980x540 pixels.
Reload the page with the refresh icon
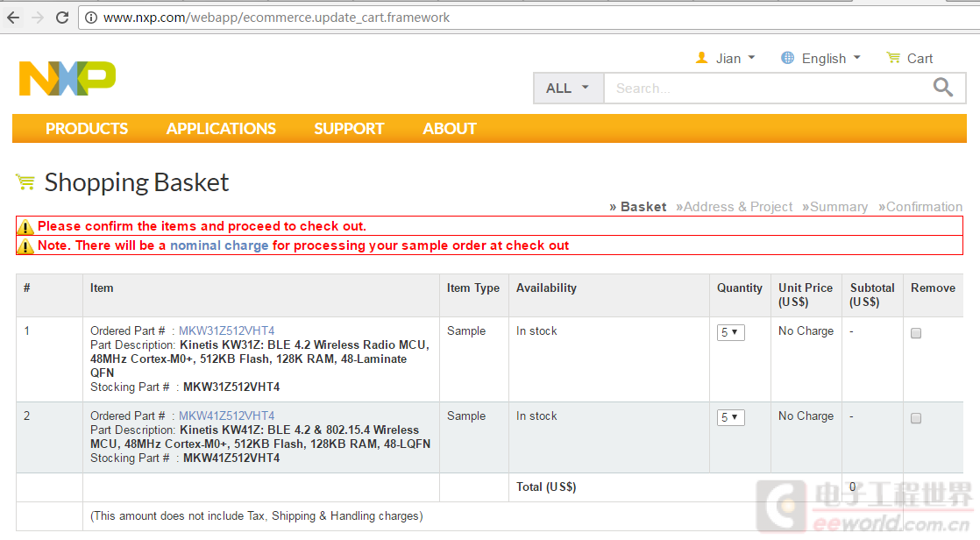tap(62, 18)
